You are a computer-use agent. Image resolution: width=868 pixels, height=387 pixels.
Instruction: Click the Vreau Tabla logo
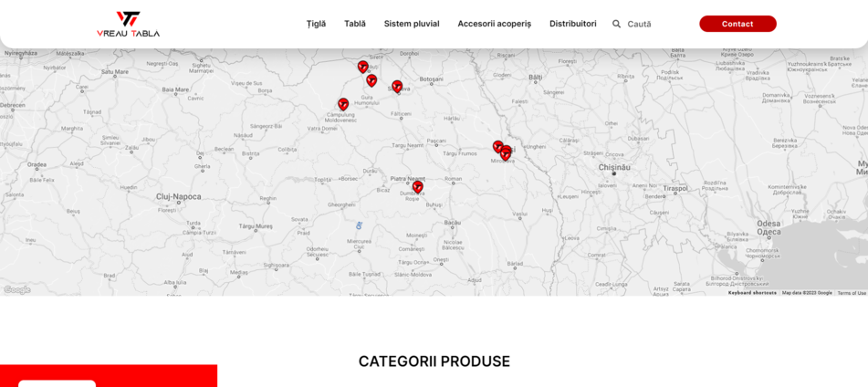[128, 24]
